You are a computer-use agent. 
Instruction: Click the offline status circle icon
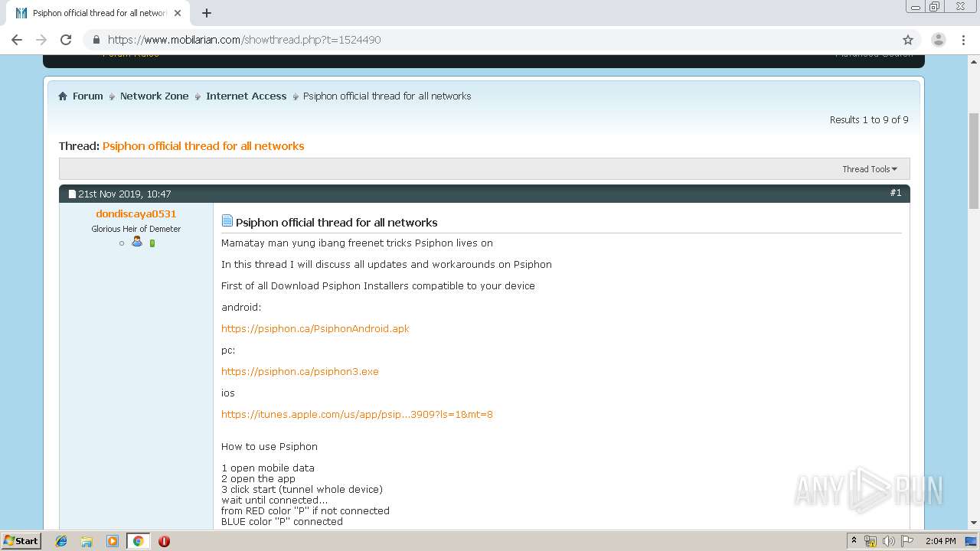point(122,243)
